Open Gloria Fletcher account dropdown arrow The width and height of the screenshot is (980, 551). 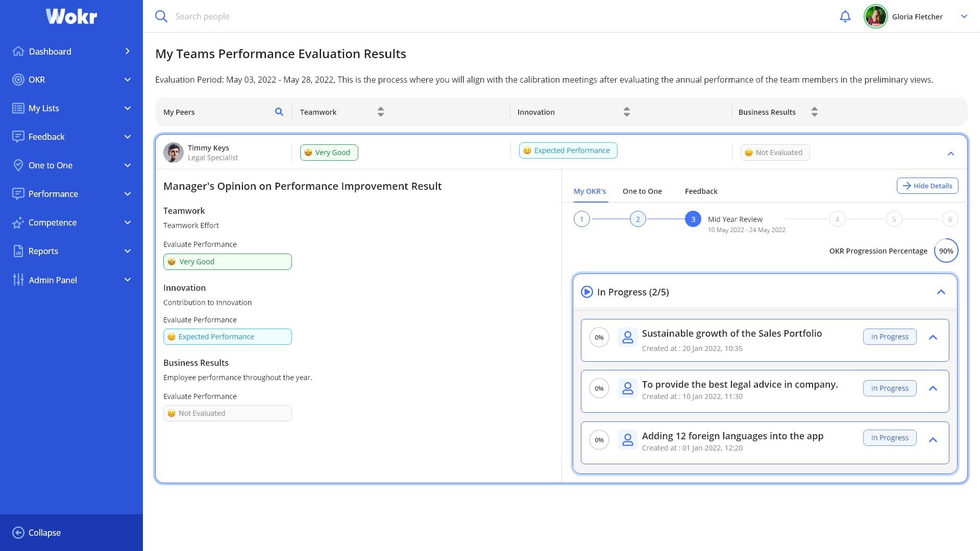964,16
